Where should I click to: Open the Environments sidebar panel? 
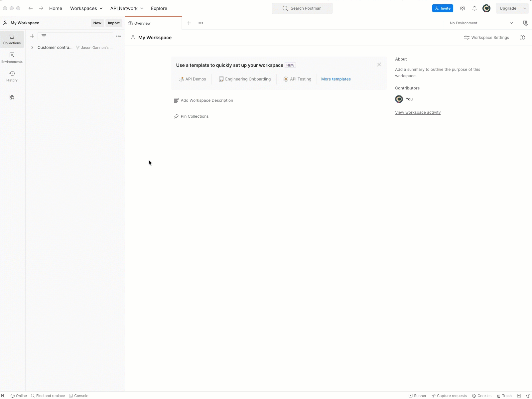tap(12, 58)
